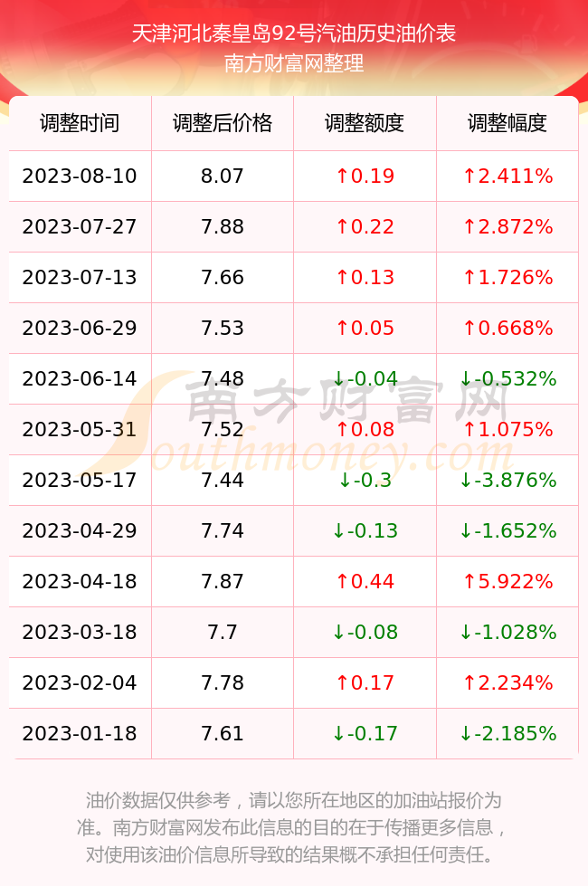Image resolution: width=588 pixels, height=887 pixels.
Task: Select the 2023-06-29 date cell
Action: (x=80, y=328)
